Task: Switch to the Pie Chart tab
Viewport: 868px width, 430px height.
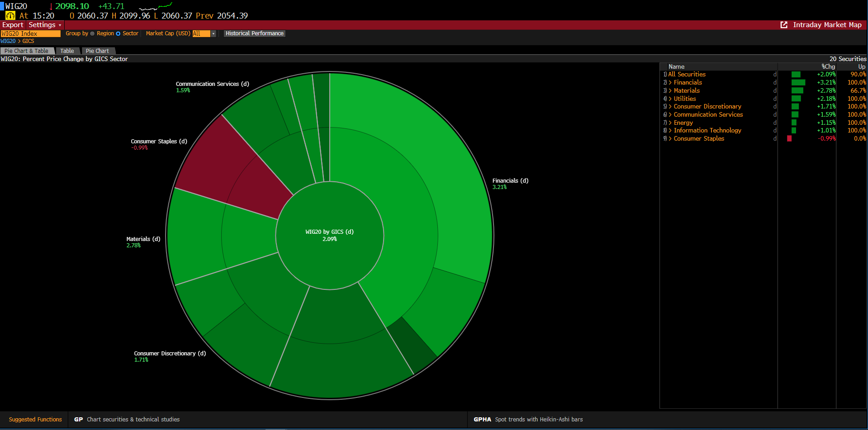Action: (x=97, y=51)
